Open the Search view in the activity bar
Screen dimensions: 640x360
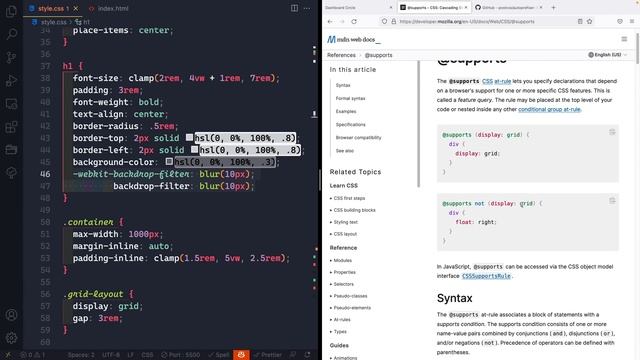click(11, 34)
